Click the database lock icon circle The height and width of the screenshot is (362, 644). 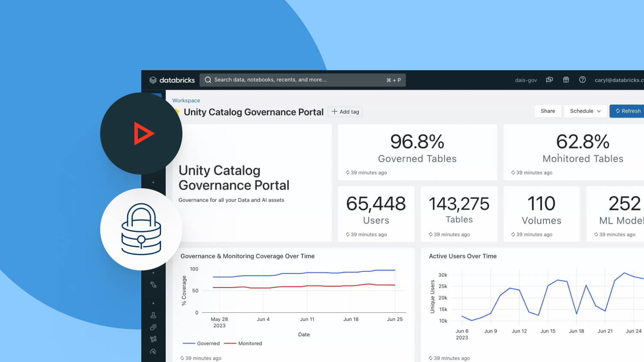pos(141,229)
